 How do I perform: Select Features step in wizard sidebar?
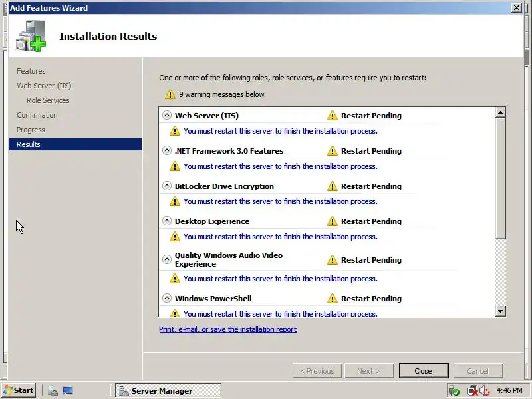tap(31, 71)
